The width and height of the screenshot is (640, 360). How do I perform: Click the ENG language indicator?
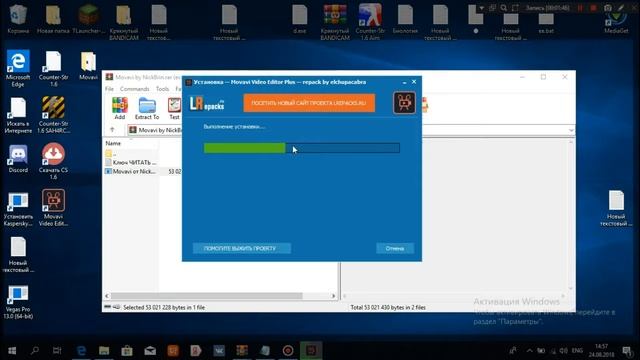coord(577,351)
